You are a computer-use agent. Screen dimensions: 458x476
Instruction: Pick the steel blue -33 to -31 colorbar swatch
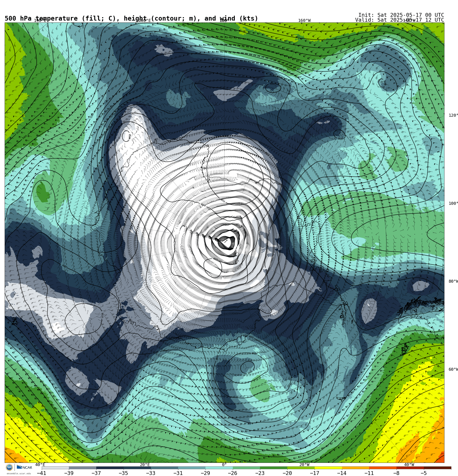click(165, 468)
